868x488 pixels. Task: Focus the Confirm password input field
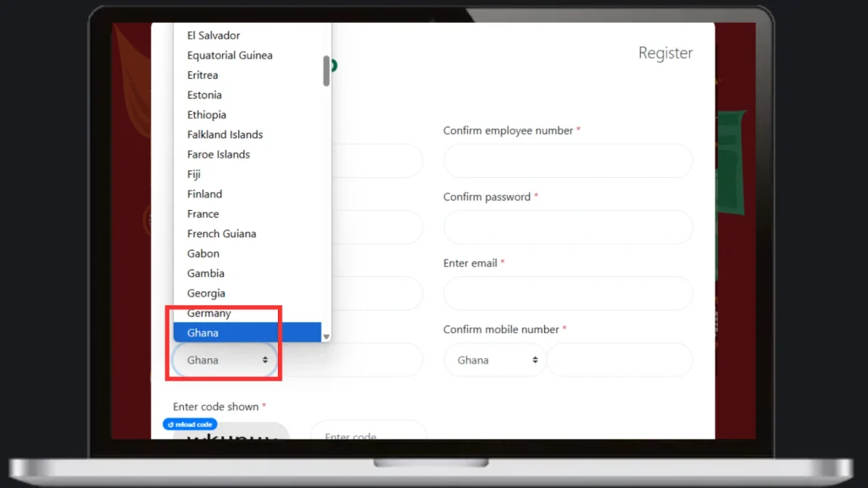click(567, 227)
